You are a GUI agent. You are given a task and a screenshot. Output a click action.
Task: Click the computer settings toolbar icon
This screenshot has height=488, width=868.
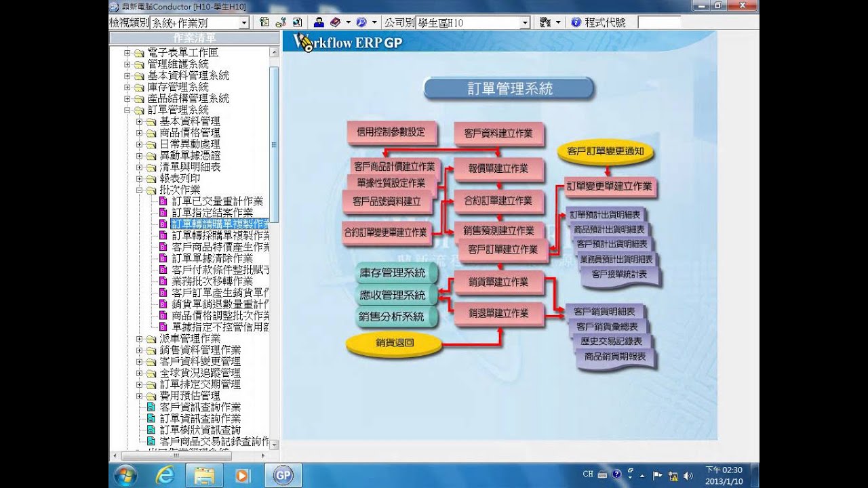tap(545, 22)
